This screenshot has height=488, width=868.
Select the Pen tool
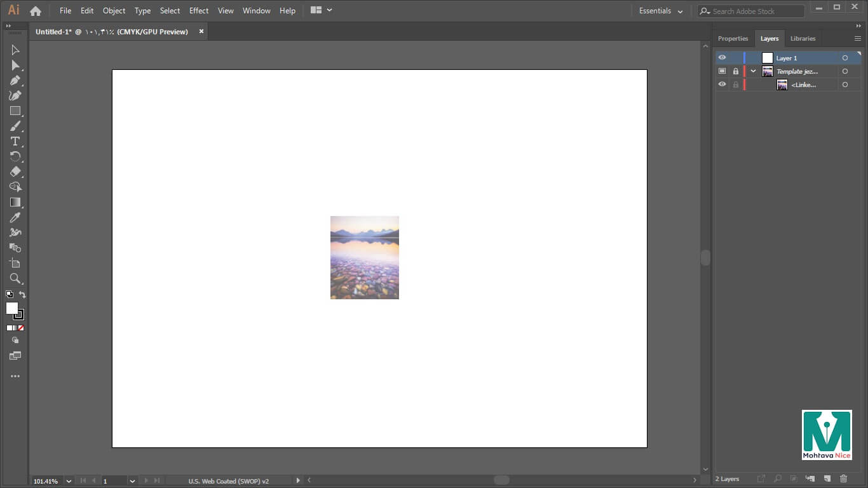tap(15, 81)
